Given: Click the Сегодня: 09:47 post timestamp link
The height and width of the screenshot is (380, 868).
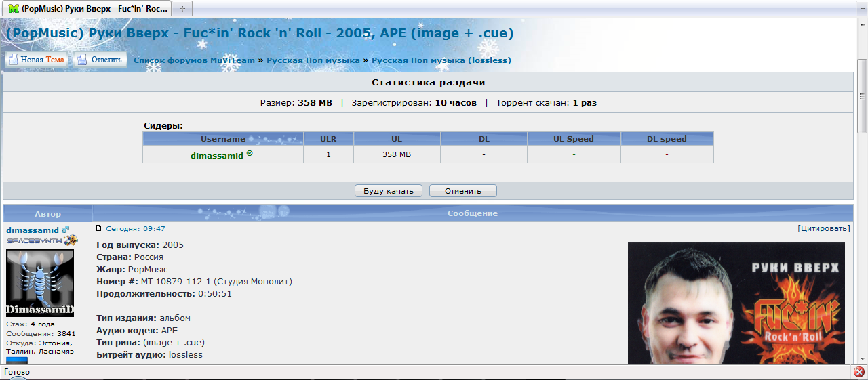Looking at the screenshot, I should pyautogui.click(x=136, y=229).
